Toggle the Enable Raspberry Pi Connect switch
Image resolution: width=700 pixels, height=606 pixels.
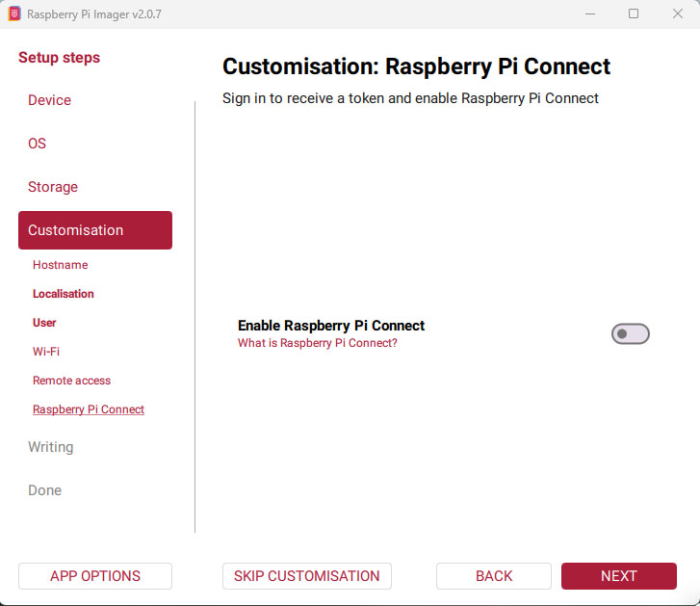pyautogui.click(x=630, y=334)
